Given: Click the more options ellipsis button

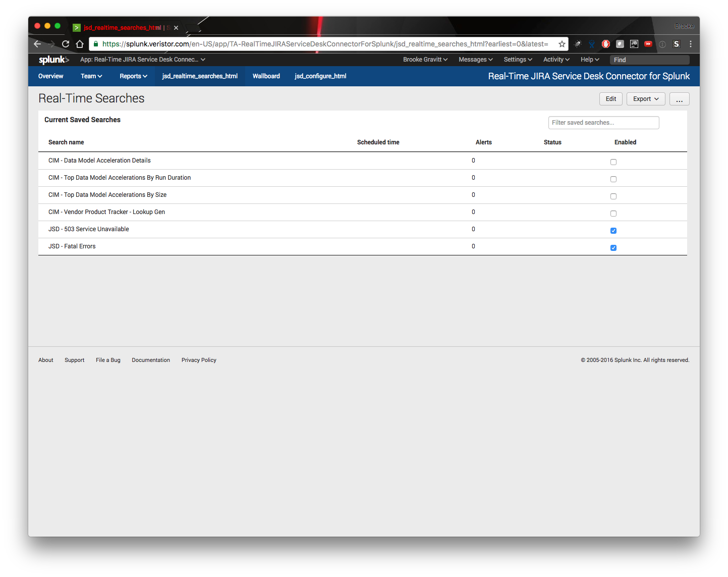Looking at the screenshot, I should click(680, 99).
